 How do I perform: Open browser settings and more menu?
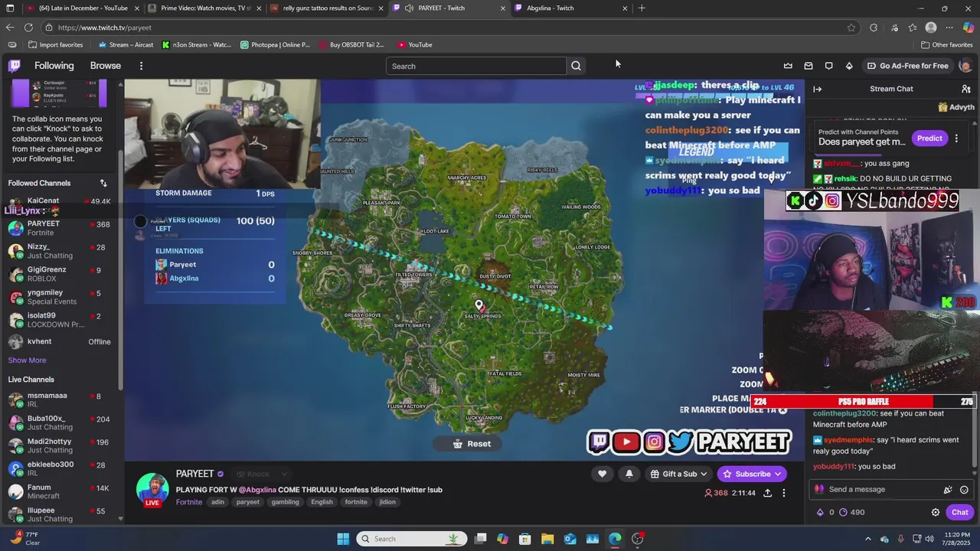[x=949, y=28]
